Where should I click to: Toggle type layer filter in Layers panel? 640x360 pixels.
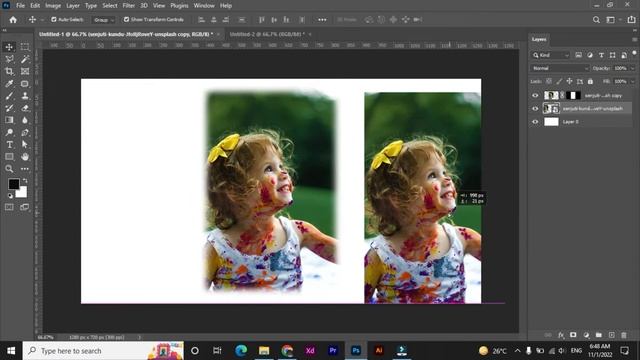pyautogui.click(x=601, y=55)
